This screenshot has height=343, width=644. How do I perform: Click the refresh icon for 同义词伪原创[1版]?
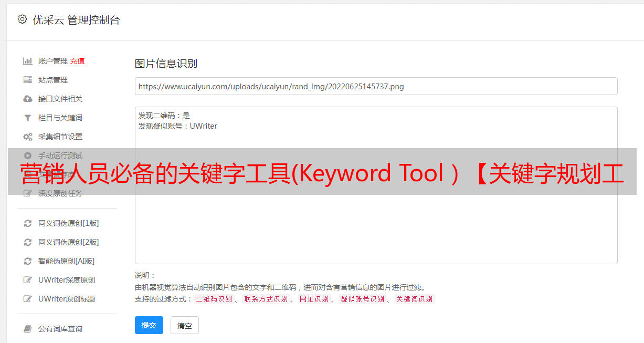[x=28, y=223]
